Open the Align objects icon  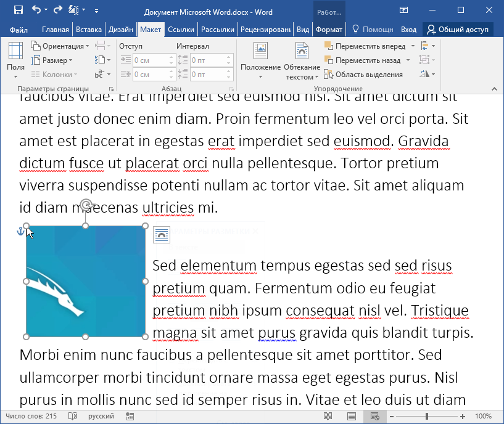point(428,46)
